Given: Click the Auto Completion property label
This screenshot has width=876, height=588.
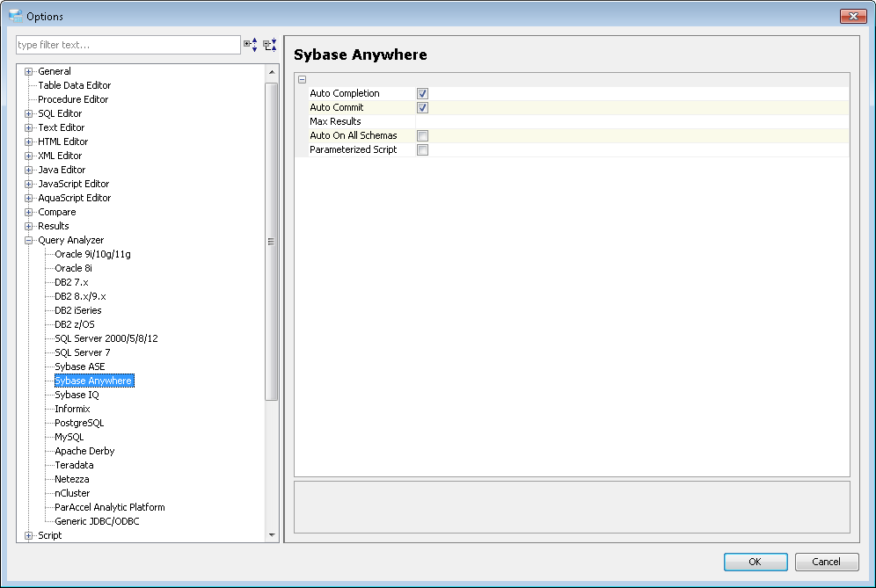Looking at the screenshot, I should coord(345,93).
